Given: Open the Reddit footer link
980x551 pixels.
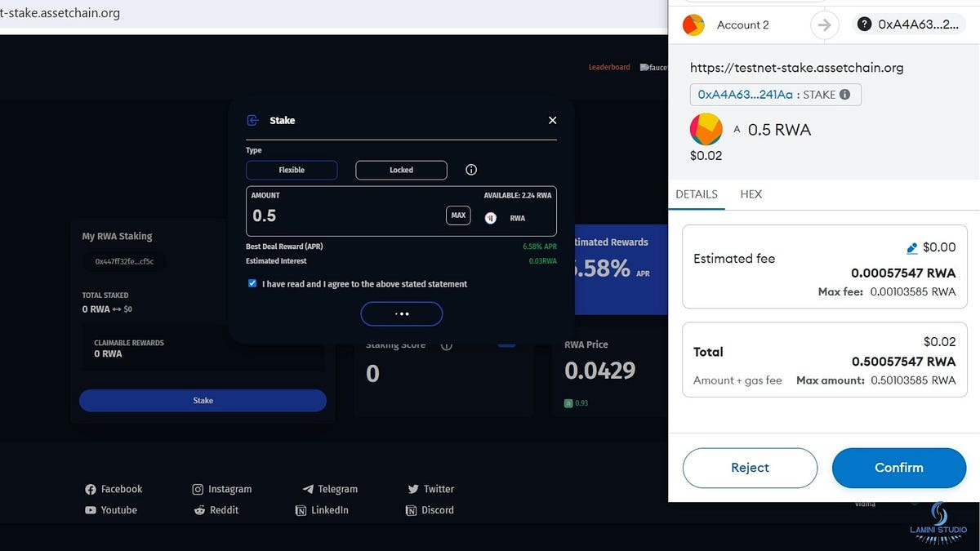Looking at the screenshot, I should pos(216,510).
